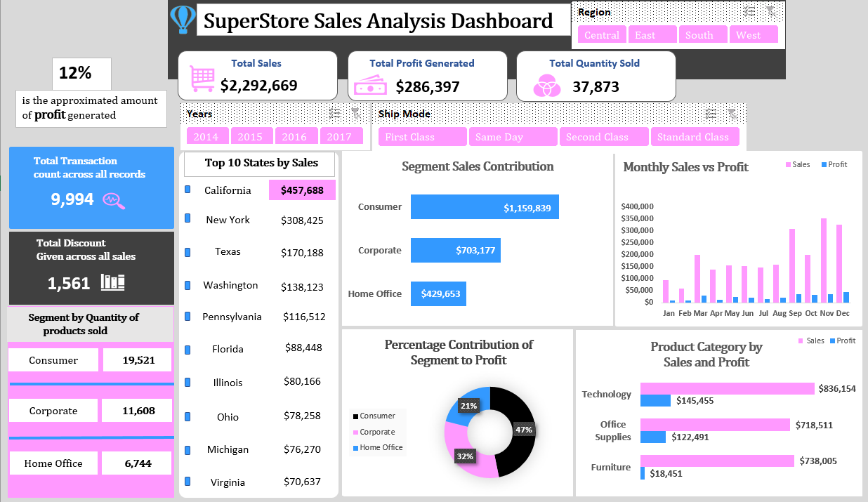The height and width of the screenshot is (502, 868).
Task: Toggle multi-select on the Region slicer
Action: 749,12
